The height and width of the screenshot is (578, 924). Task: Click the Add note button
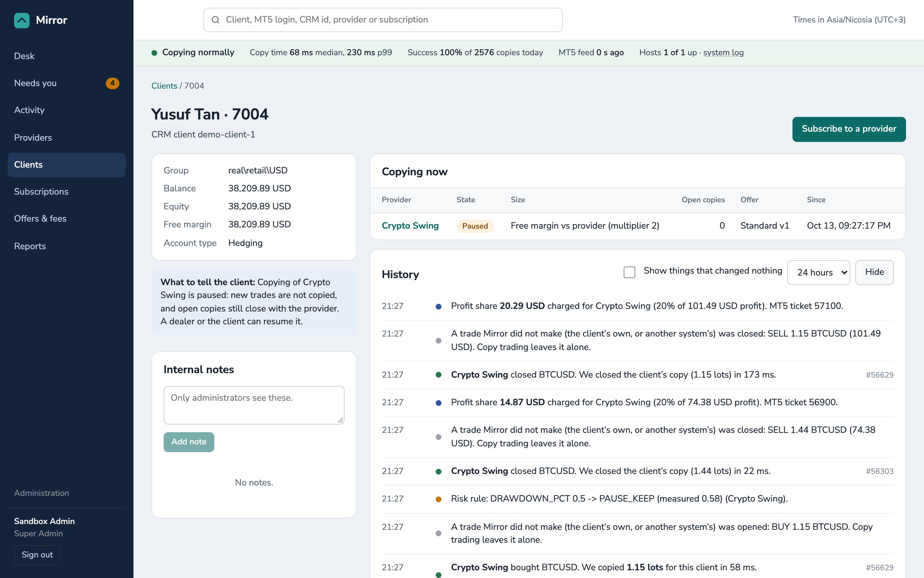pyautogui.click(x=189, y=442)
